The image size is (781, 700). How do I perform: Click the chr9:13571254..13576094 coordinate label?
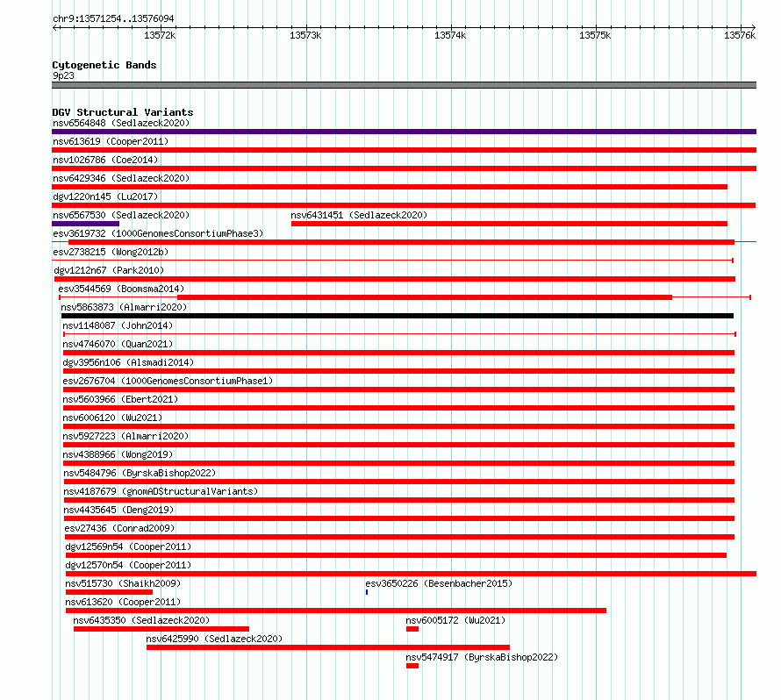113,18
